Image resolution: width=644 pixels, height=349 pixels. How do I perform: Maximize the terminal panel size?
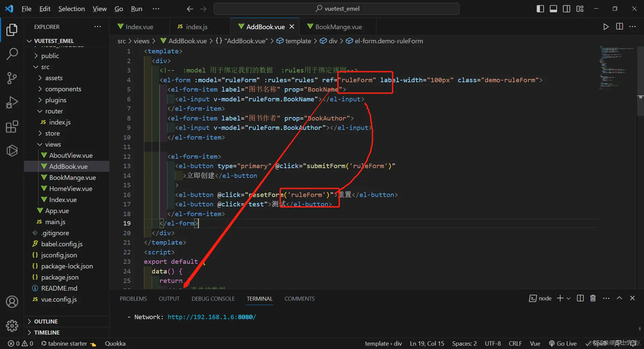pos(619,298)
